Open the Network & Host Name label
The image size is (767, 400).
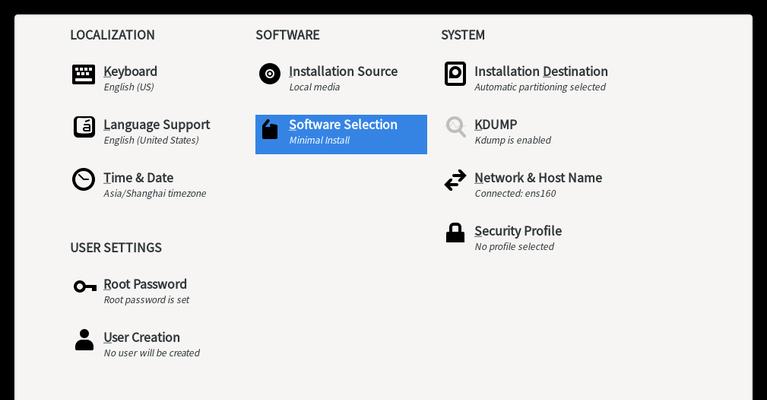(538, 178)
